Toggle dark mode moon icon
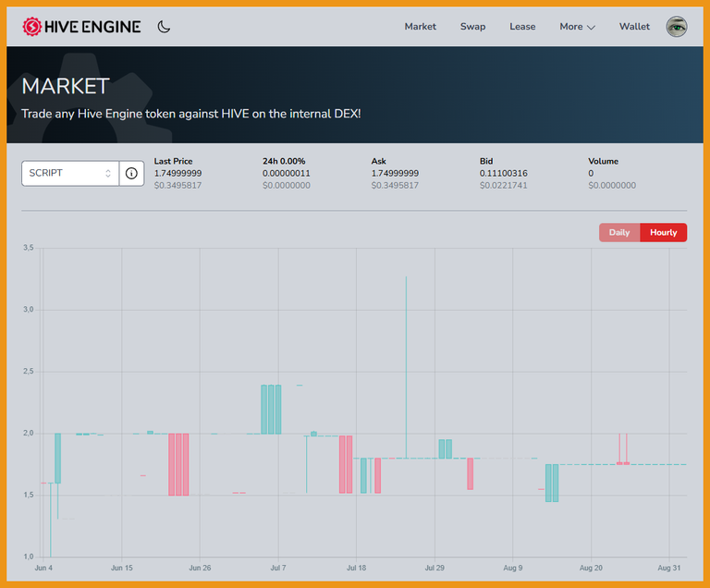710x588 pixels. 164,27
